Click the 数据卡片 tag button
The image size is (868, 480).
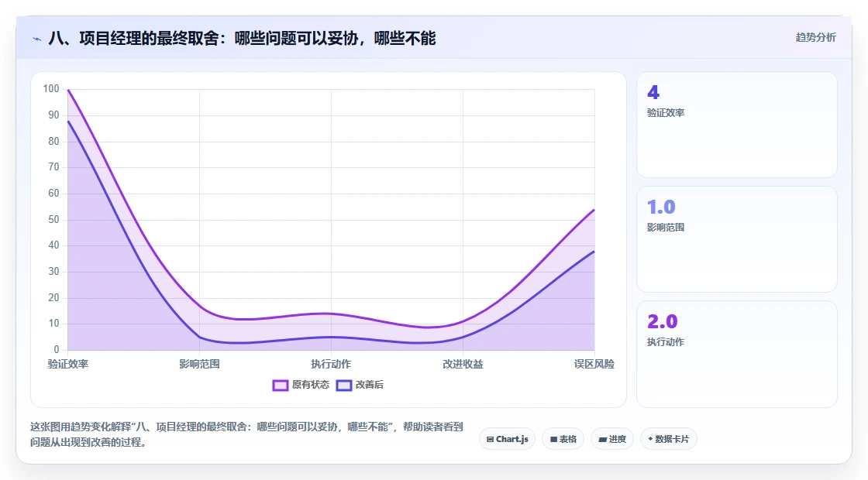[669, 439]
